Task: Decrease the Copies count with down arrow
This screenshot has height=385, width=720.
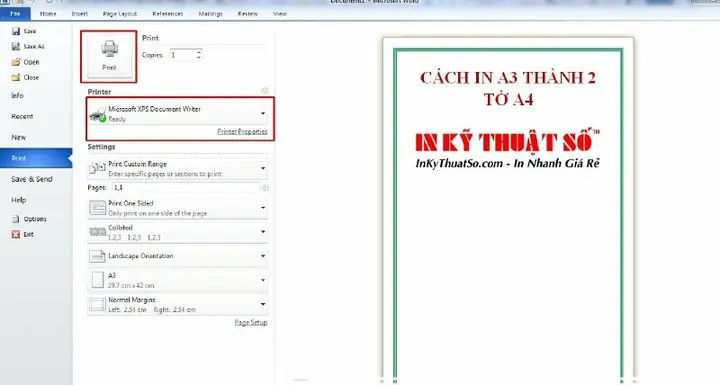Action: point(199,57)
